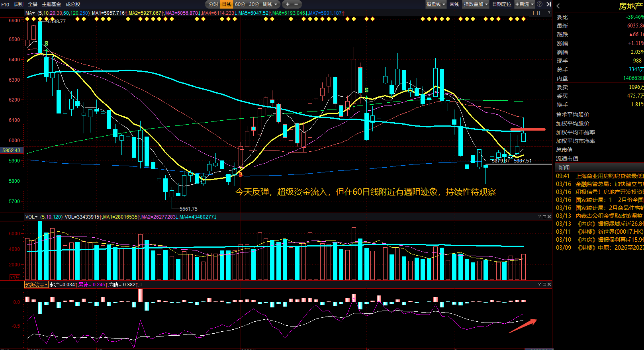Open the 操盘线 dropdown
The image size is (644, 350).
point(436,4)
